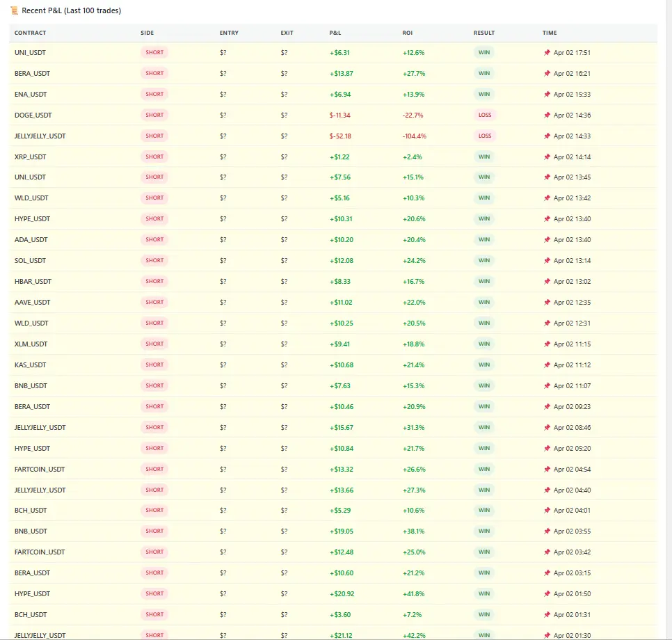The width and height of the screenshot is (672, 640).
Task: Click the SHORT badge in SOL_USDT row
Action: (x=154, y=260)
